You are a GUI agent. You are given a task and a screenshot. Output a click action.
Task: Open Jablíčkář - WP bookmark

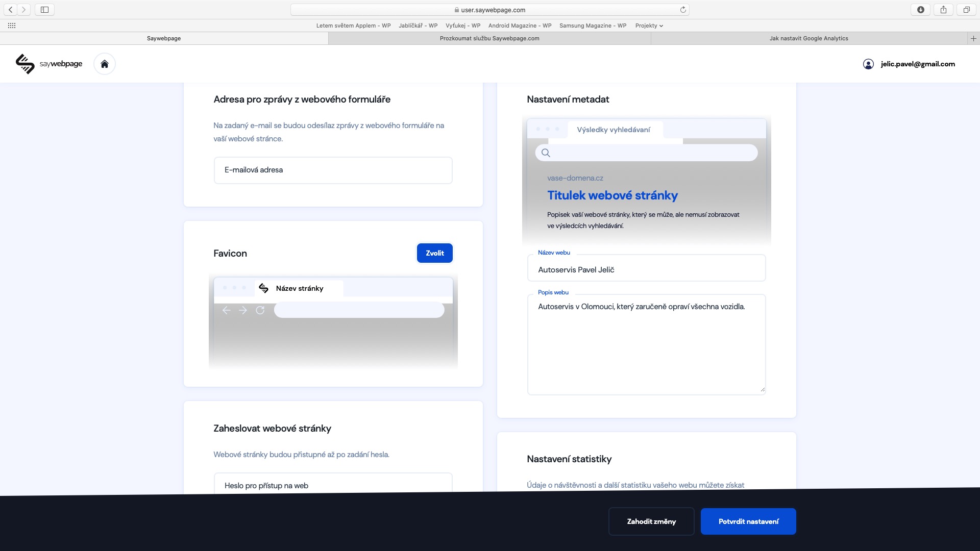(x=418, y=26)
